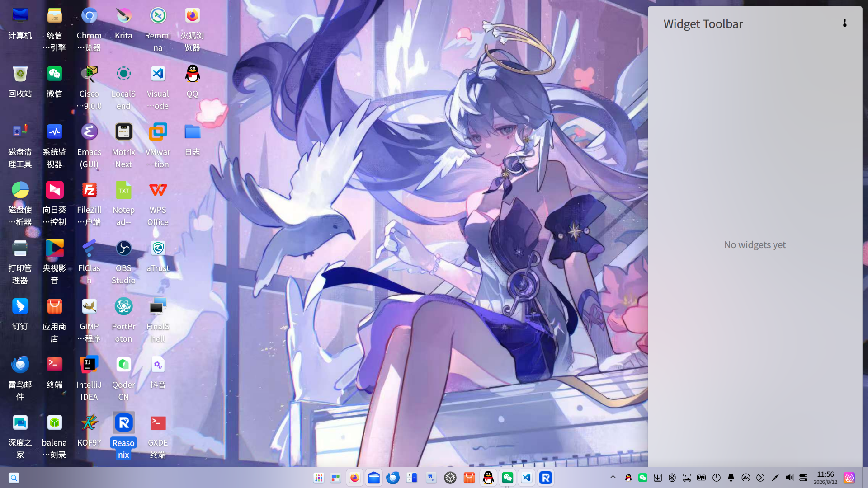Viewport: 868px width, 488px height.
Task: Select the 日志 folder icon
Action: click(192, 132)
